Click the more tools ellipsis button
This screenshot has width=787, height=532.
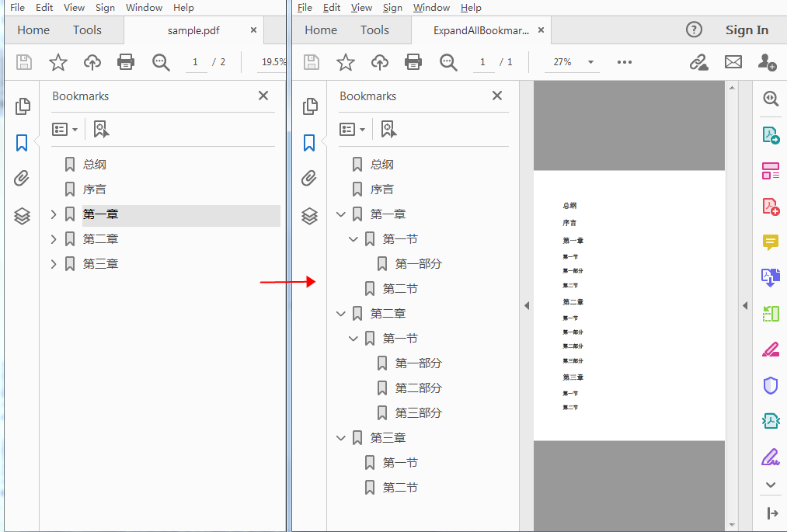(x=625, y=62)
